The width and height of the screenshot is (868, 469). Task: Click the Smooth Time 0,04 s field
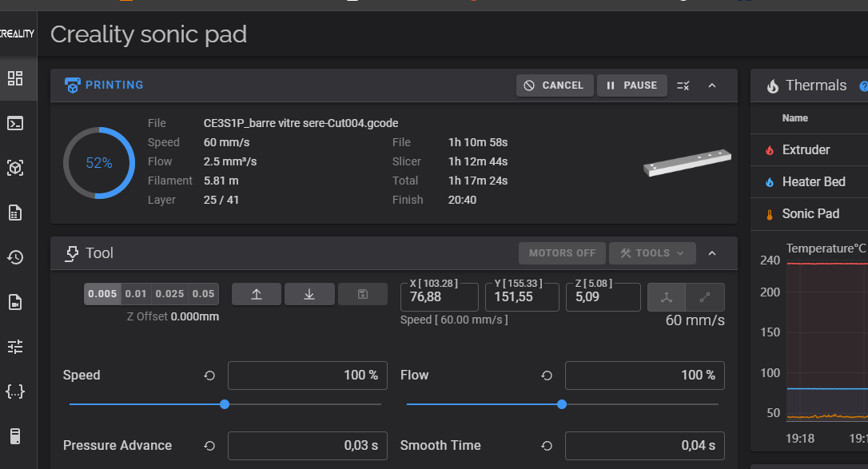click(644, 446)
